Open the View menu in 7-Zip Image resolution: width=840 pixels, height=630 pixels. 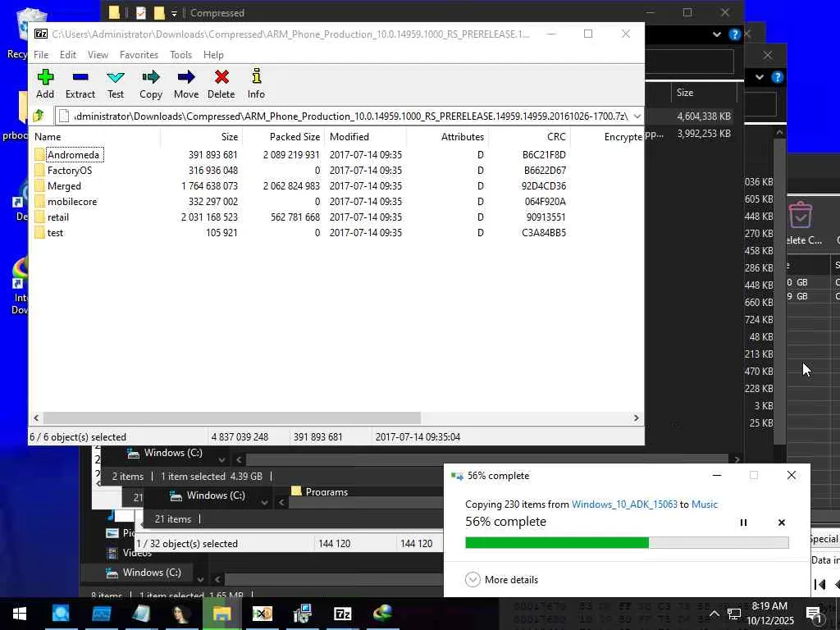(x=98, y=55)
